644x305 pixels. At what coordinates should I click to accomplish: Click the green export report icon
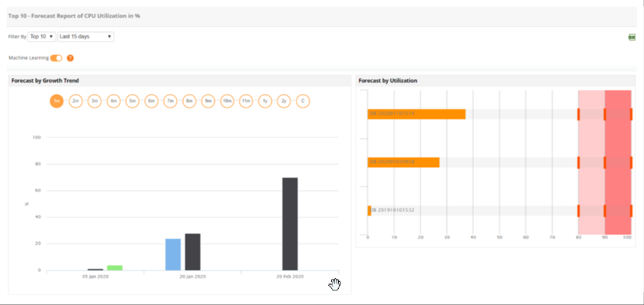pos(632,37)
